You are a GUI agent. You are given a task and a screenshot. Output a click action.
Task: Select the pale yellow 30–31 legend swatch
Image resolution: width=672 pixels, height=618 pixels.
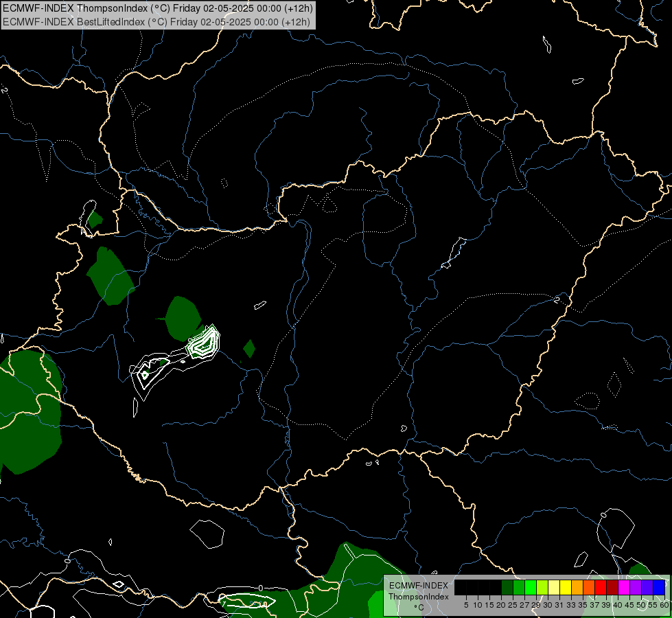(554, 588)
